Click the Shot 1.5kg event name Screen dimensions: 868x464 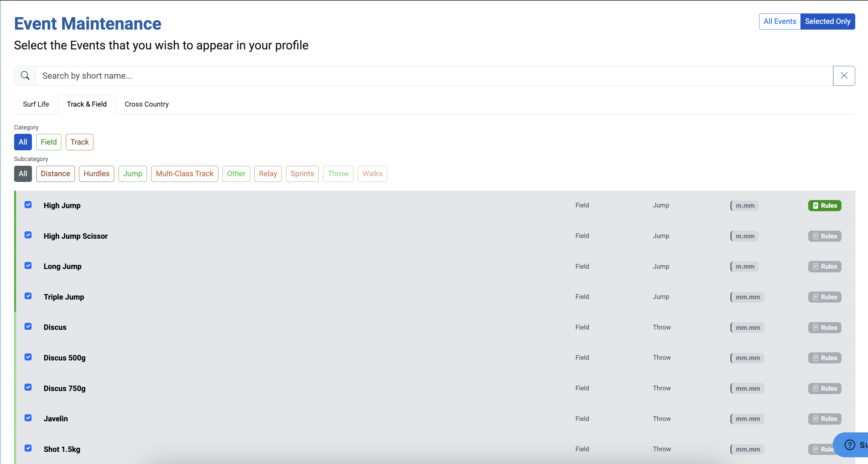[62, 449]
